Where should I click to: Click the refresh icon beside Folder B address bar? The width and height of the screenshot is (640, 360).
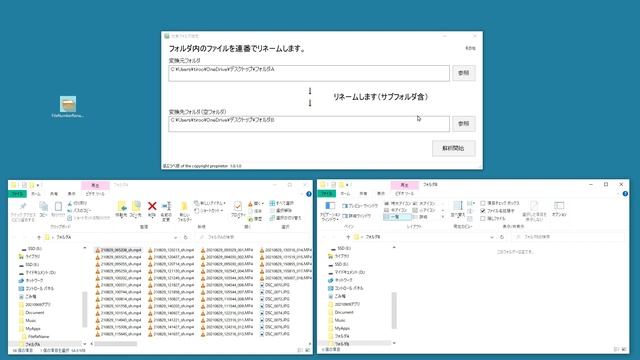coord(502,237)
